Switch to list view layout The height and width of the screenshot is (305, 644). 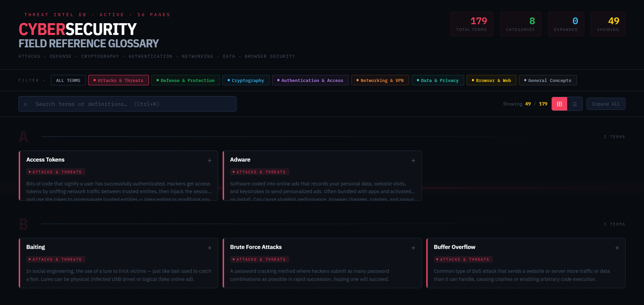pyautogui.click(x=575, y=104)
